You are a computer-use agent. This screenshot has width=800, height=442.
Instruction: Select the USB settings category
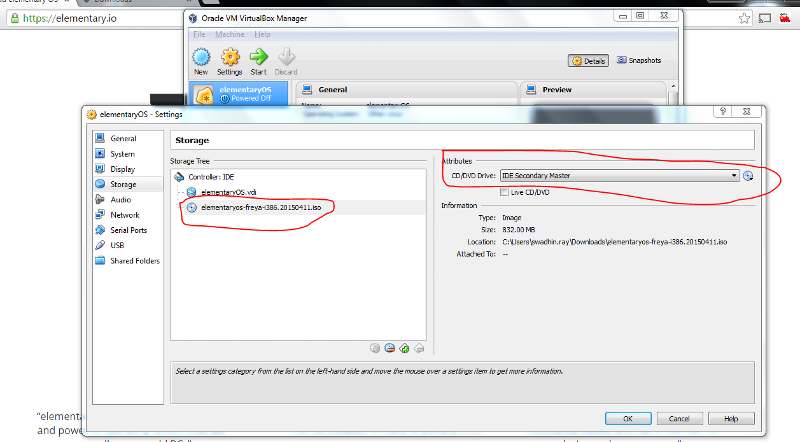click(128, 245)
